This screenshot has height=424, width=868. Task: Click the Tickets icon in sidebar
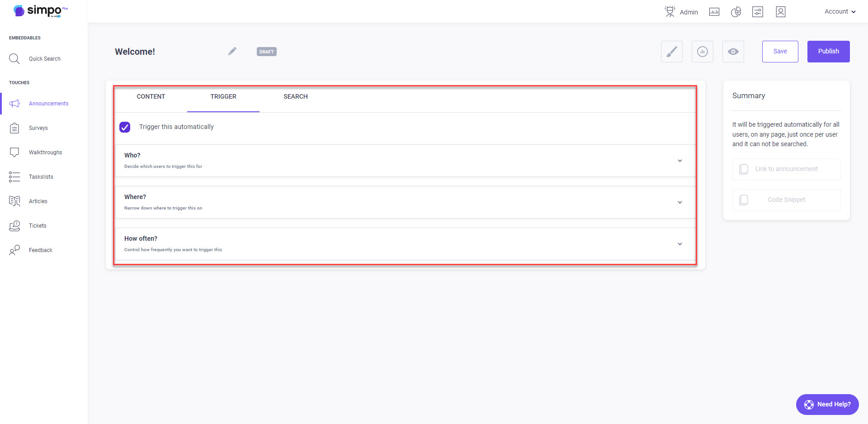click(x=14, y=226)
